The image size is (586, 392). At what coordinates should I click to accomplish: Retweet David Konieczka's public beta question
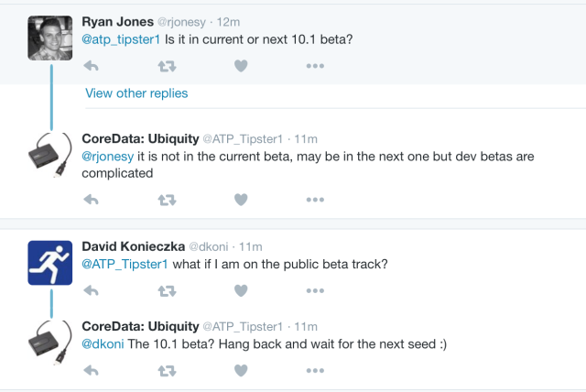pyautogui.click(x=167, y=291)
